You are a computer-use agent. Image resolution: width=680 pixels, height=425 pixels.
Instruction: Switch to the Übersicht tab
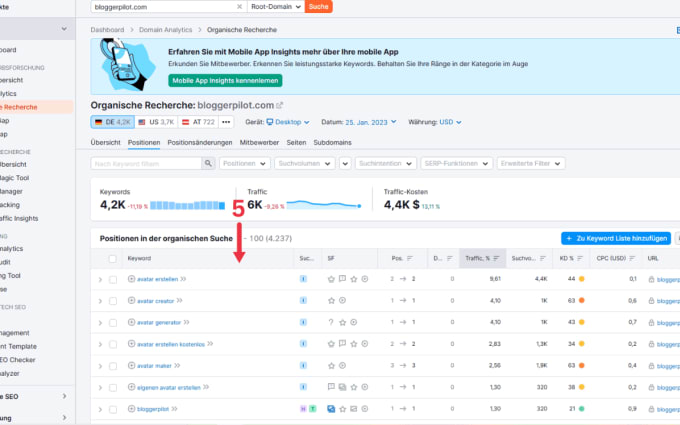[x=105, y=142]
